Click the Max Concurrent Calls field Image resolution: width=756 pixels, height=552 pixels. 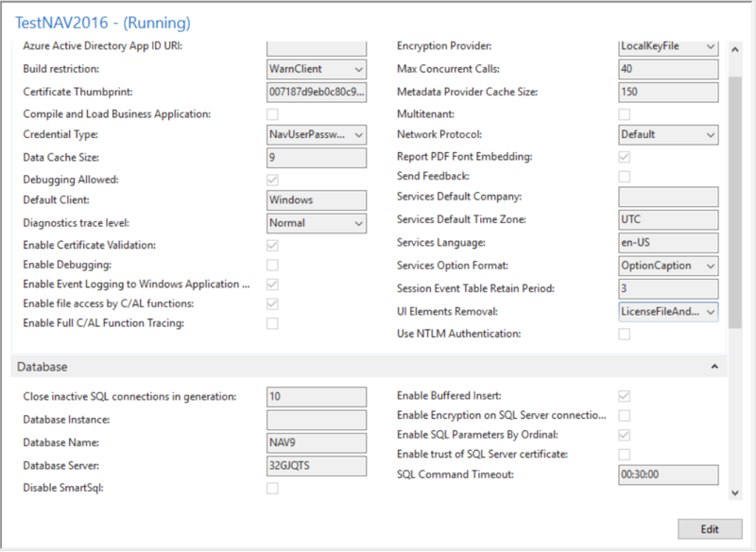click(x=668, y=69)
